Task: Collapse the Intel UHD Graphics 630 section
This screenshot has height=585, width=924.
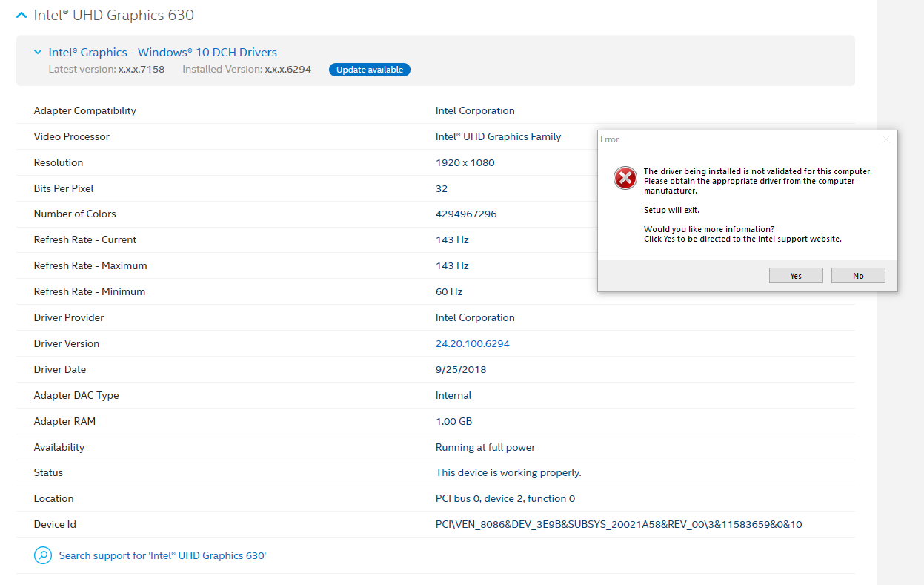Action: pyautogui.click(x=21, y=16)
